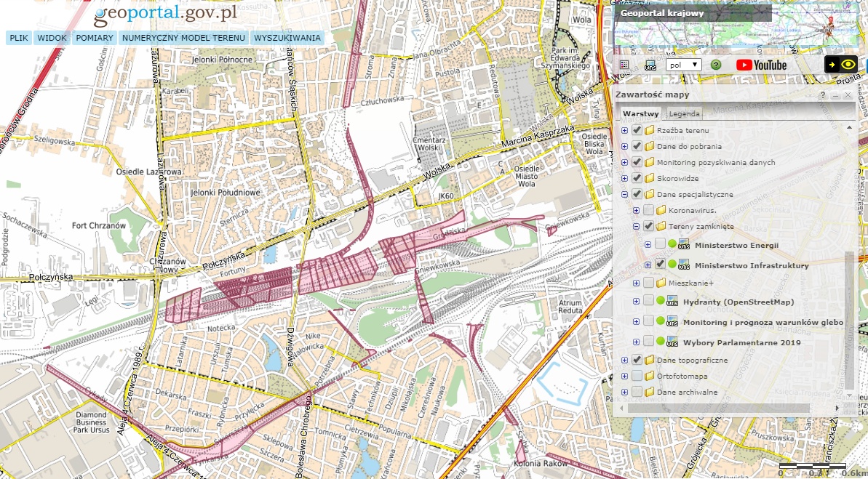Select the Warstwy tab

pyautogui.click(x=641, y=113)
